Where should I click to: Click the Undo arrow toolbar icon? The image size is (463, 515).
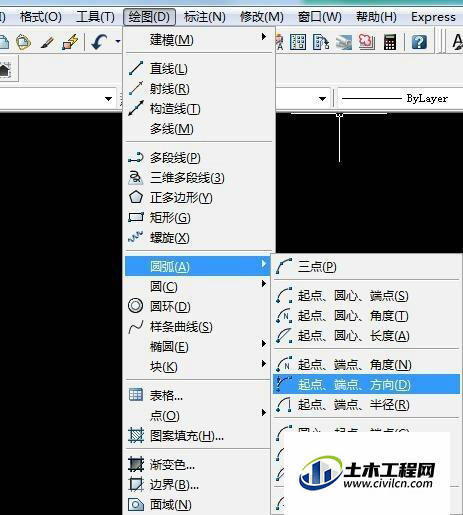(x=99, y=42)
